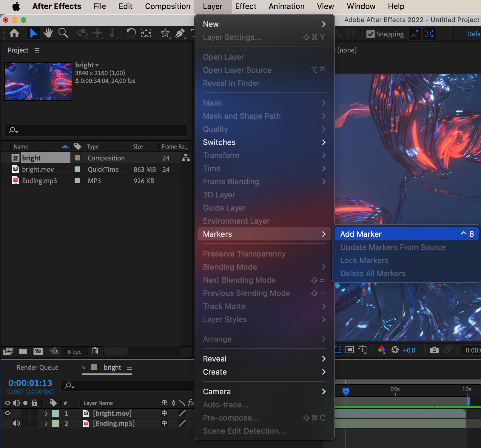Toggle the Snapping checkbox

click(x=370, y=34)
